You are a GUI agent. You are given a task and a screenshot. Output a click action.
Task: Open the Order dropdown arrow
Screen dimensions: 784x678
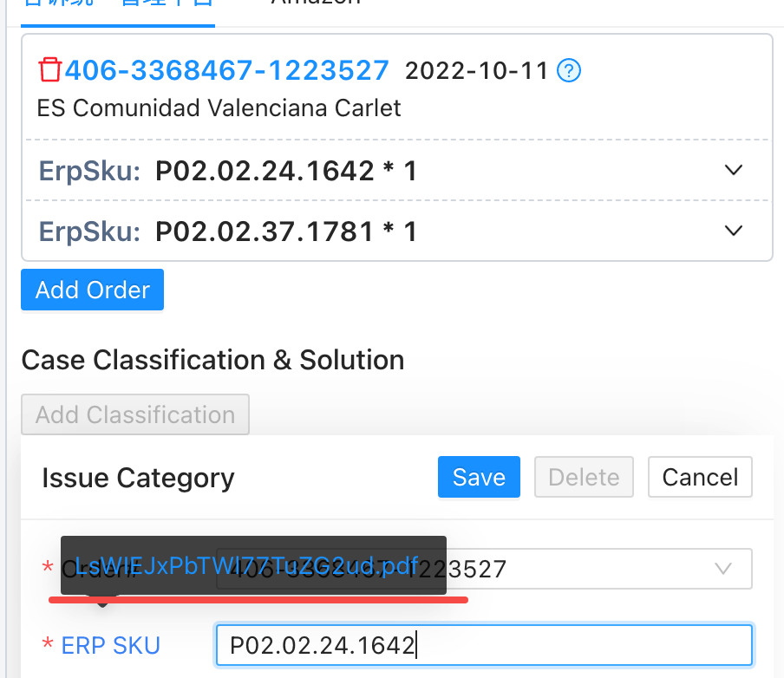[722, 569]
